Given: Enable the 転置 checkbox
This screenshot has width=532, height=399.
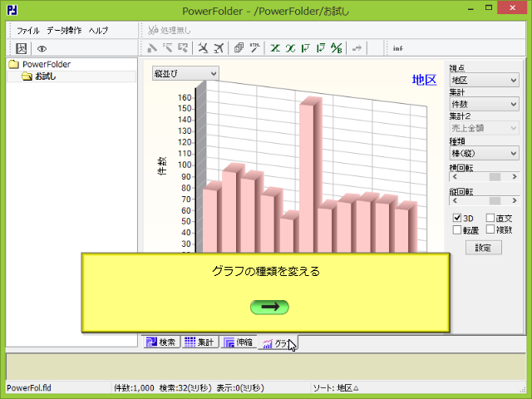Looking at the screenshot, I should [457, 230].
